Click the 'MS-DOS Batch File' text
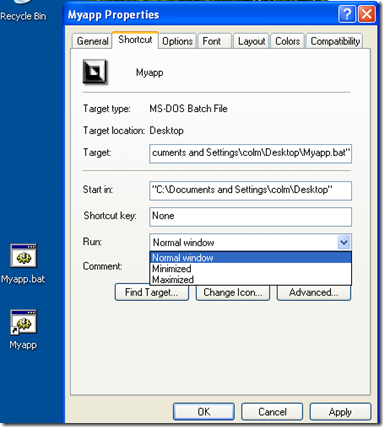383x427 pixels. (188, 109)
